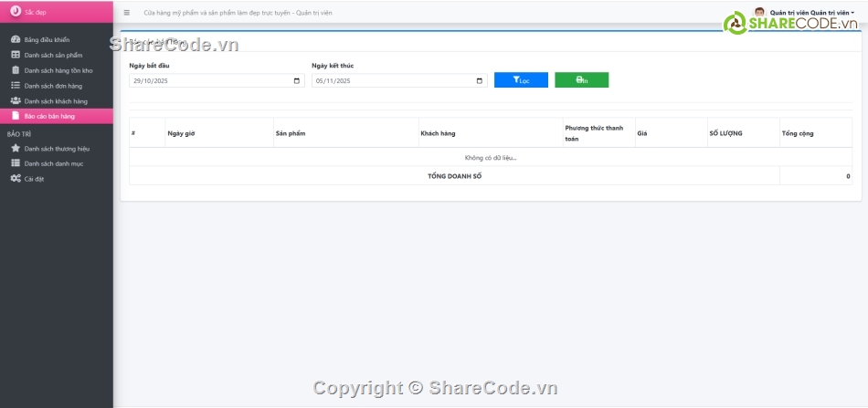
Task: Click the order list icon
Action: click(16, 86)
